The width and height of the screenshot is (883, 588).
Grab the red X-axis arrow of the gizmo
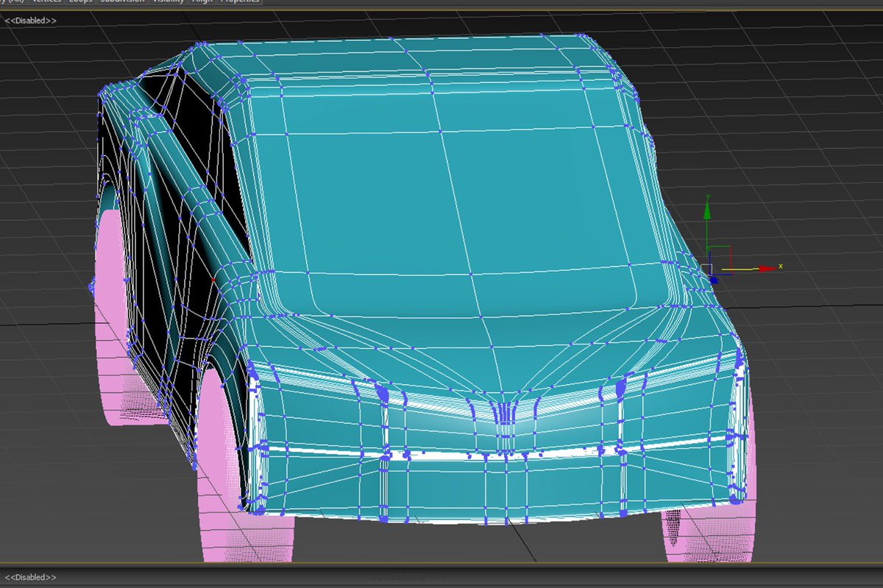click(x=767, y=268)
